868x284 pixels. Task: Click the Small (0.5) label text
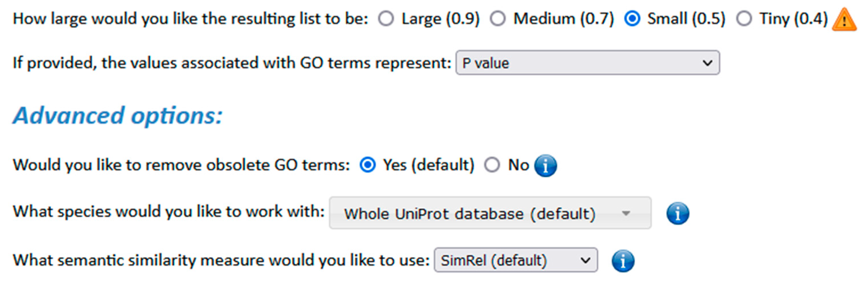tap(686, 19)
